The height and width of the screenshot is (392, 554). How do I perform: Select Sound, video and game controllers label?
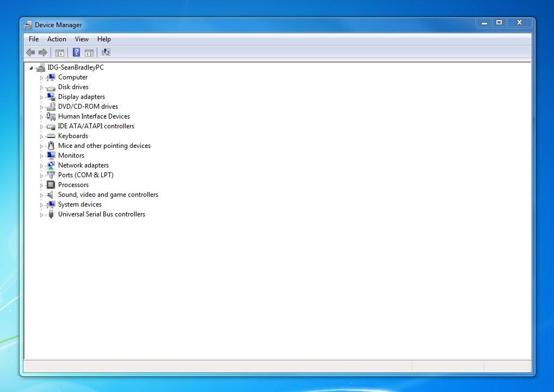pyautogui.click(x=108, y=195)
